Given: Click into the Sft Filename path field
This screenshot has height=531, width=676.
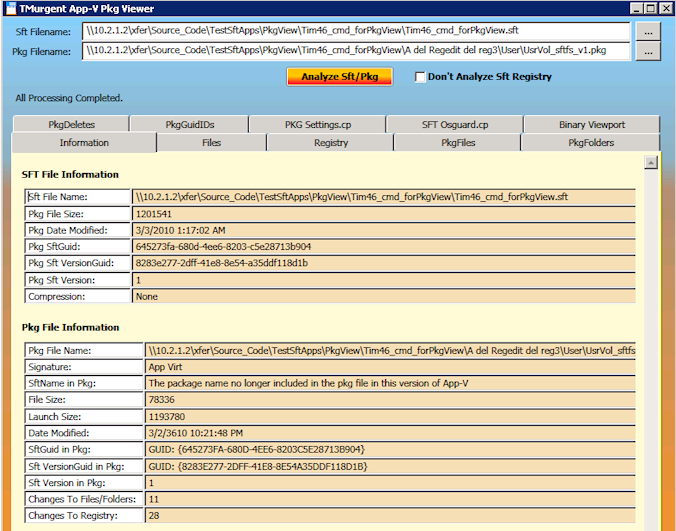Looking at the screenshot, I should tap(356, 31).
